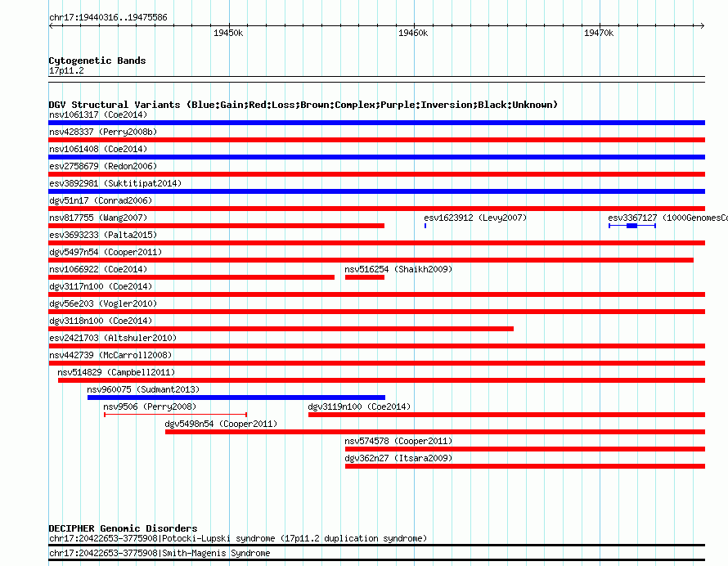Click the esv1623912 small blue tick mark

pyautogui.click(x=425, y=226)
